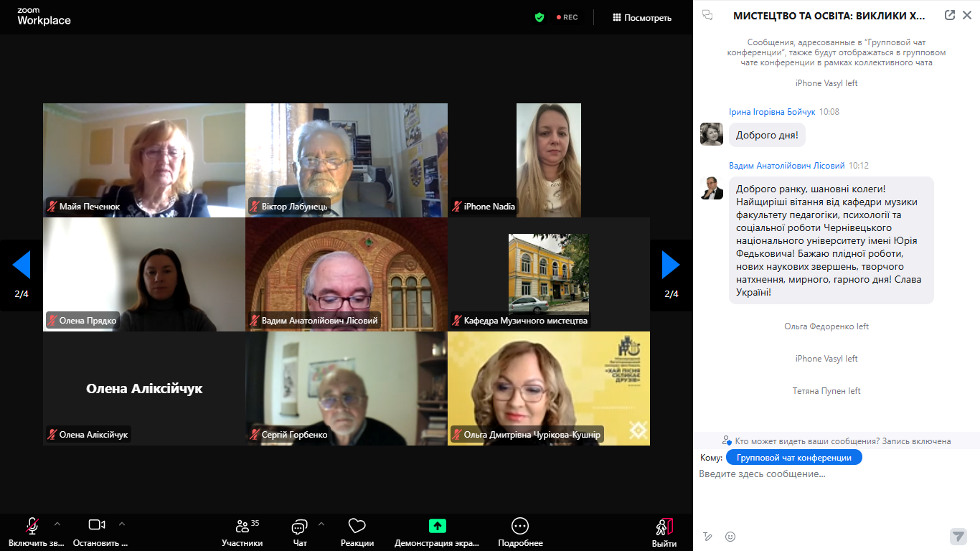Click Вадим Лісовий's avatar in chat
The image size is (980, 551).
click(712, 188)
